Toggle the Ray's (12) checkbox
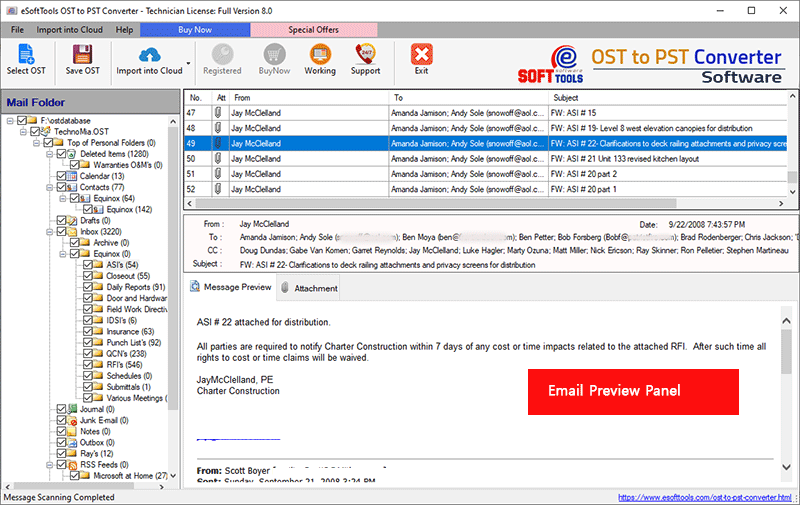This screenshot has height=505, width=800. (61, 453)
